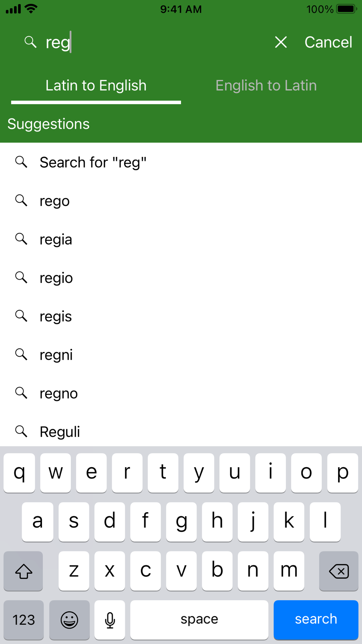Tap the magnifier icon beside "rego"
362x644 pixels.
(21, 200)
